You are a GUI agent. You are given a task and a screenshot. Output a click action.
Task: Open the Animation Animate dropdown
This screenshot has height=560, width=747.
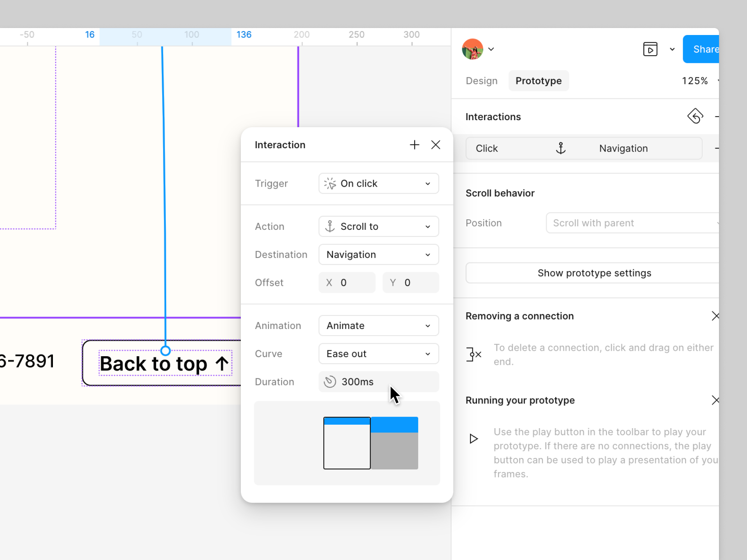(x=379, y=325)
